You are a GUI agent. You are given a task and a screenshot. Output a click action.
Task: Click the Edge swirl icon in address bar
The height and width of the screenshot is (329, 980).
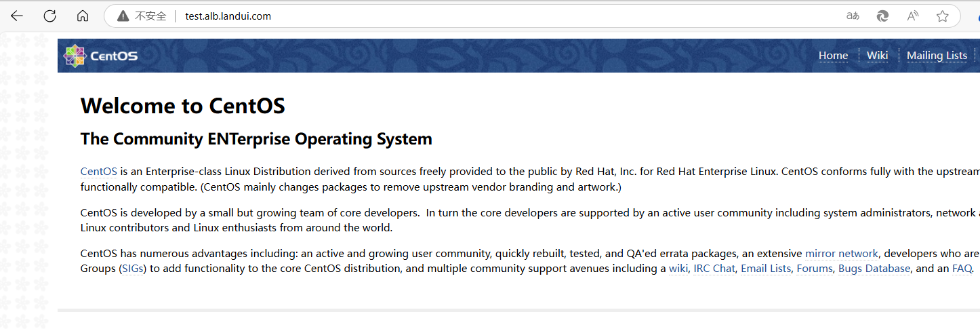click(882, 16)
